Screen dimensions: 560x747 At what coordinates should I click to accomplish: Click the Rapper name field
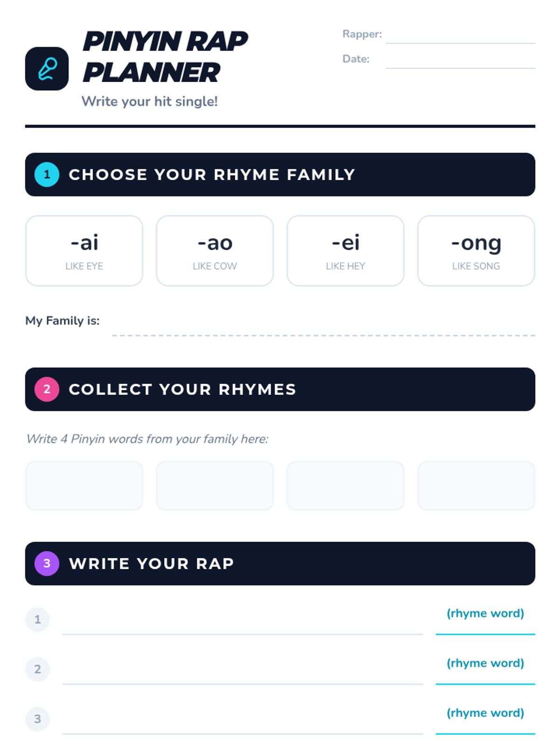click(x=460, y=35)
